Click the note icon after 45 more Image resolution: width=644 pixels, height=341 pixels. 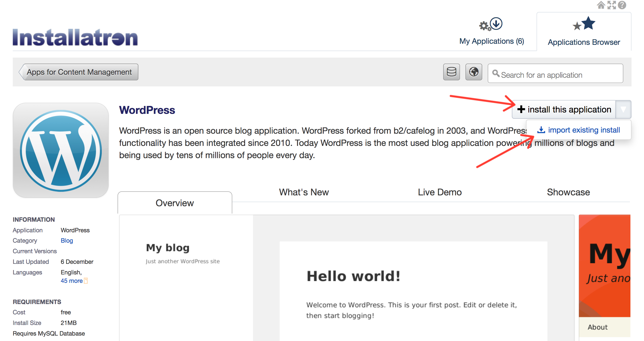(86, 281)
